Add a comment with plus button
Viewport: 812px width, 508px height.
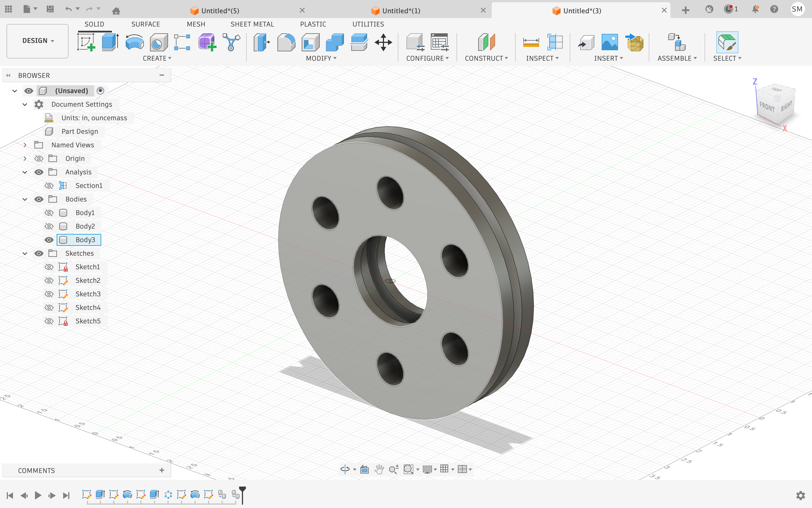pyautogui.click(x=162, y=470)
